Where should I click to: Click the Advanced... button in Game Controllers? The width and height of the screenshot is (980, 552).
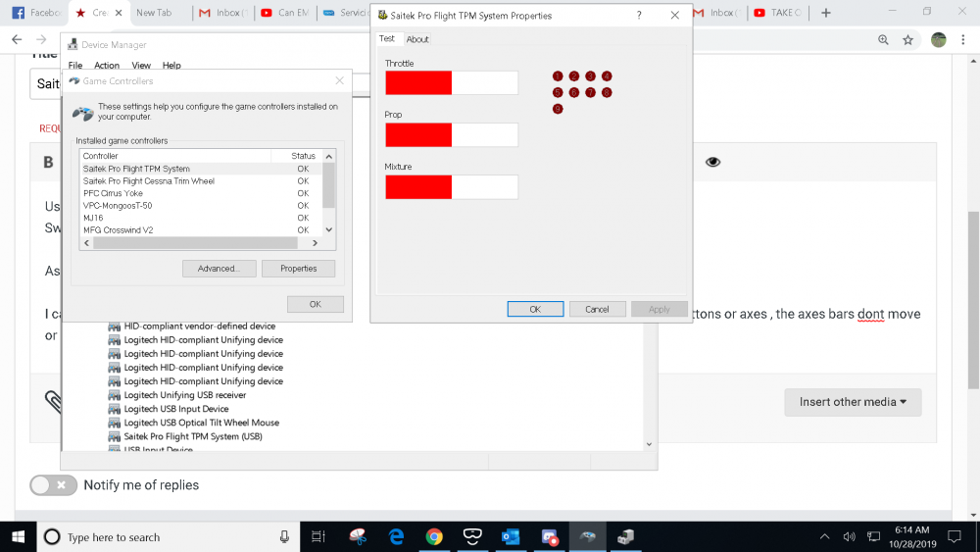click(219, 269)
